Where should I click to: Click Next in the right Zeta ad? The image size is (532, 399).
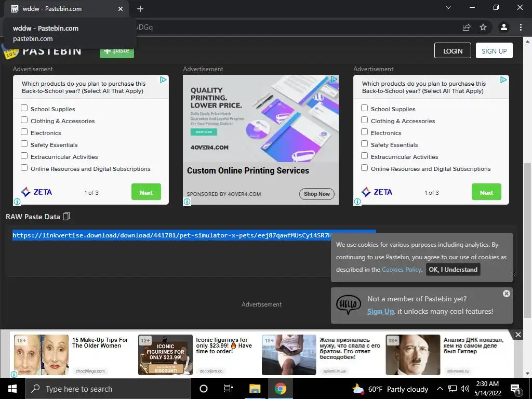click(486, 192)
